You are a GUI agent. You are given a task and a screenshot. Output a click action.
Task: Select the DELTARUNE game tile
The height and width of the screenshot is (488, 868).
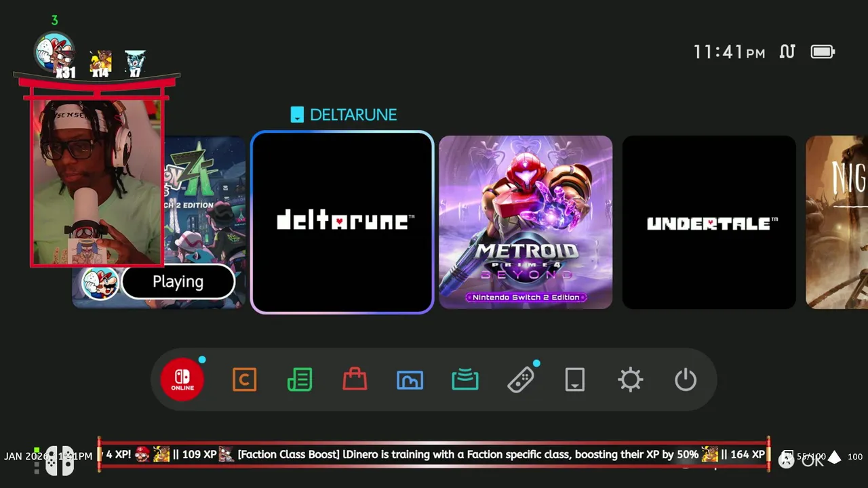(x=342, y=222)
